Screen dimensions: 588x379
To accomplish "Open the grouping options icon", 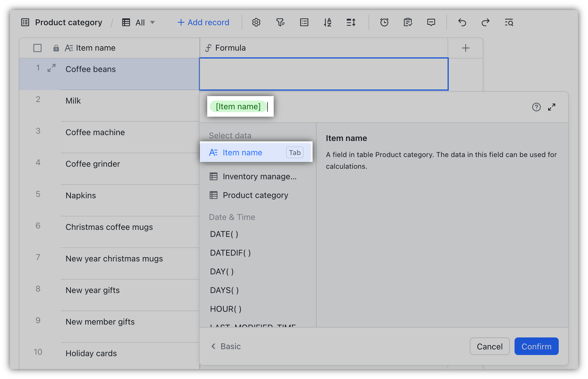I will pyautogui.click(x=304, y=22).
